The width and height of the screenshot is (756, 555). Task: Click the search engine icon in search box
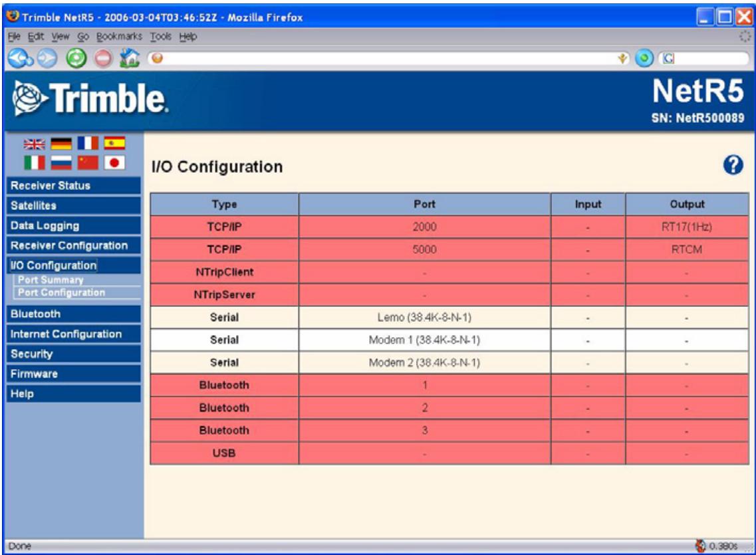point(669,58)
